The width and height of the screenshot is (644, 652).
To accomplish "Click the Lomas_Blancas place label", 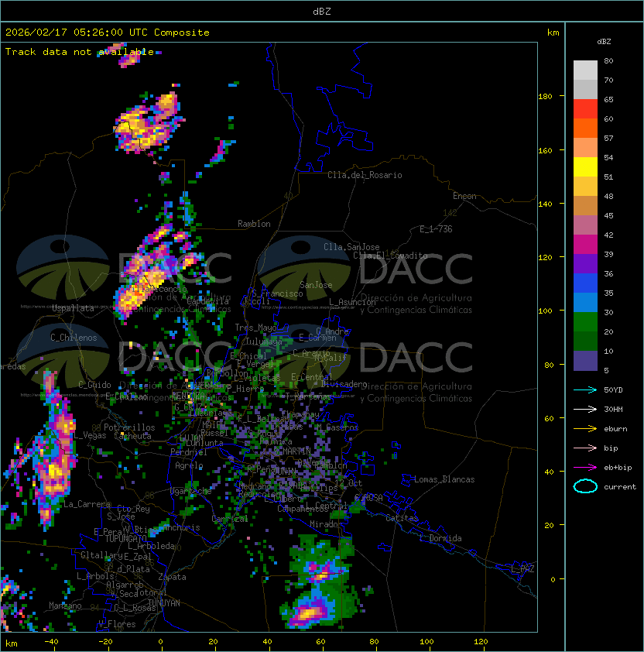I will click(x=444, y=479).
